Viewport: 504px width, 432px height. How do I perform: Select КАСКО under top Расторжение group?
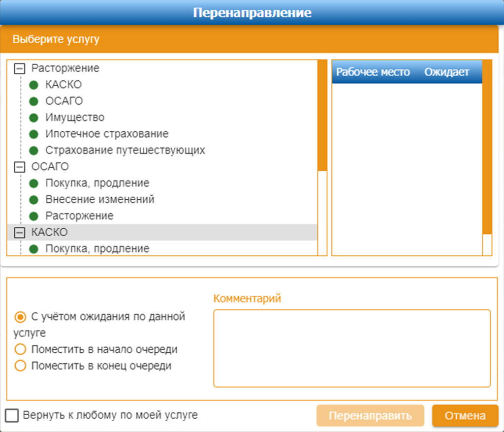63,85
